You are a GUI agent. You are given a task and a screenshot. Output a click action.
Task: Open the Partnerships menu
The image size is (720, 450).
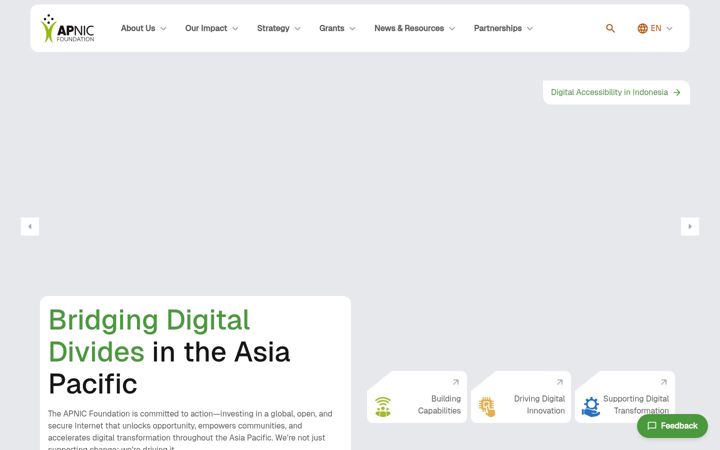coord(503,28)
